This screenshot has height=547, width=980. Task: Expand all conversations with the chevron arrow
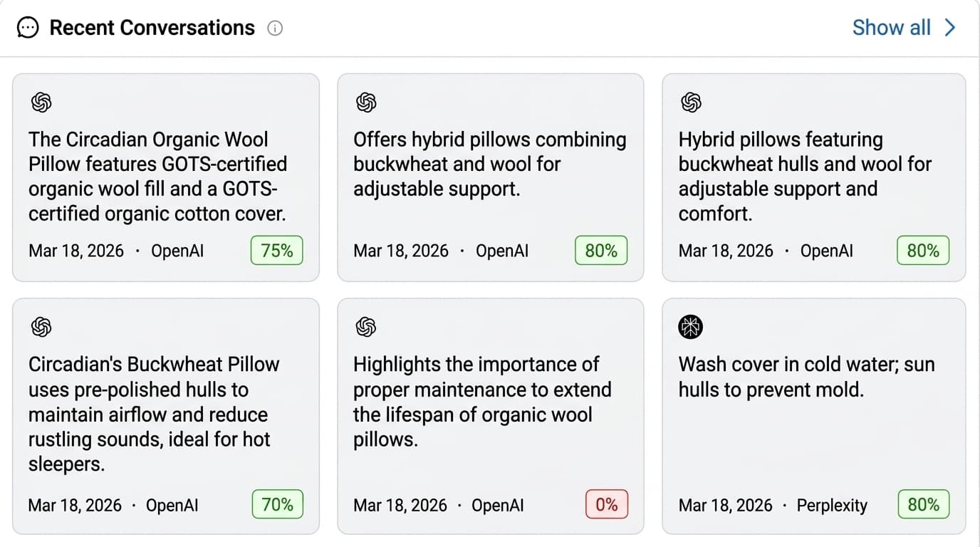tap(950, 28)
